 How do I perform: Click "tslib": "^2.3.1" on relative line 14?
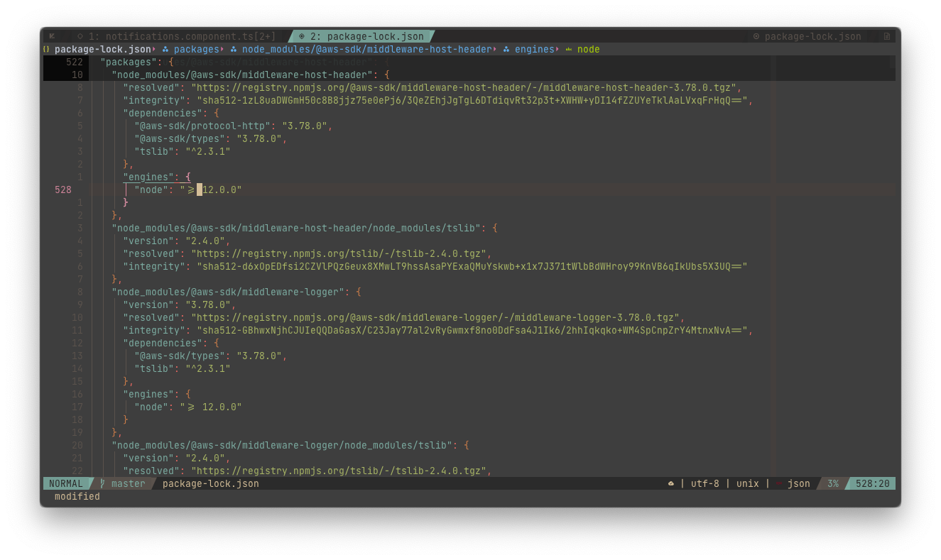182,368
